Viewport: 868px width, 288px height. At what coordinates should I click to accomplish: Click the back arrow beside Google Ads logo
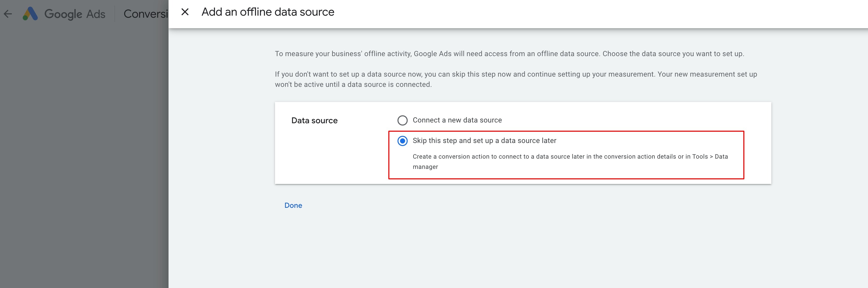pyautogui.click(x=8, y=14)
